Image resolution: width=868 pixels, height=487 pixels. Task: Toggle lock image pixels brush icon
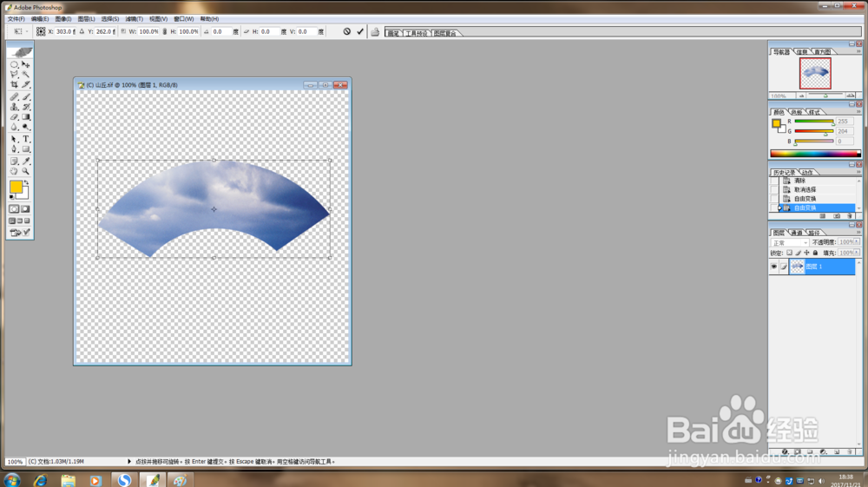[799, 253]
